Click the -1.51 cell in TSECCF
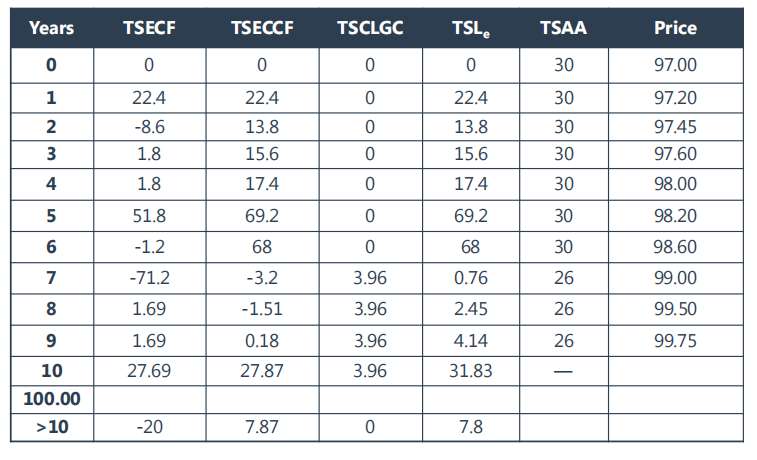Viewport: 757px width, 460px height. (262, 310)
